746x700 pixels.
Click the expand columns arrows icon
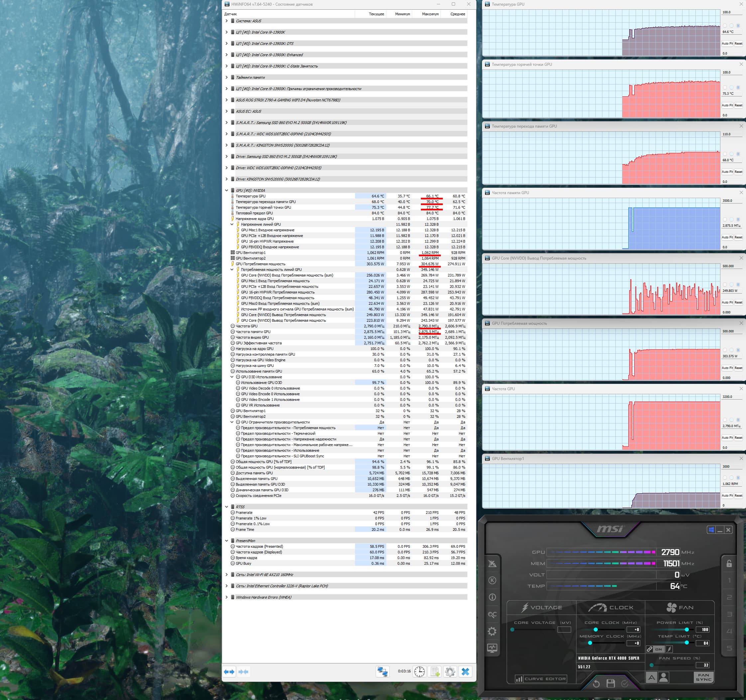click(x=229, y=671)
